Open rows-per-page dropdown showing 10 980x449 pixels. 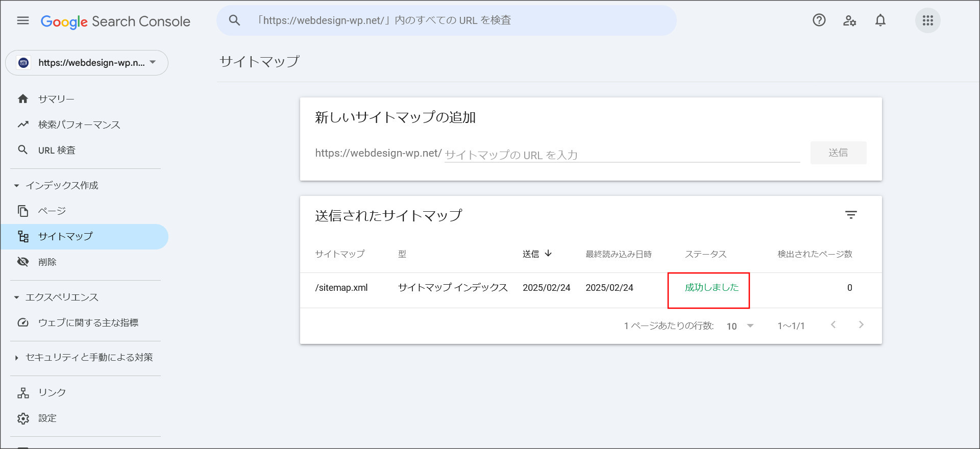pos(740,326)
